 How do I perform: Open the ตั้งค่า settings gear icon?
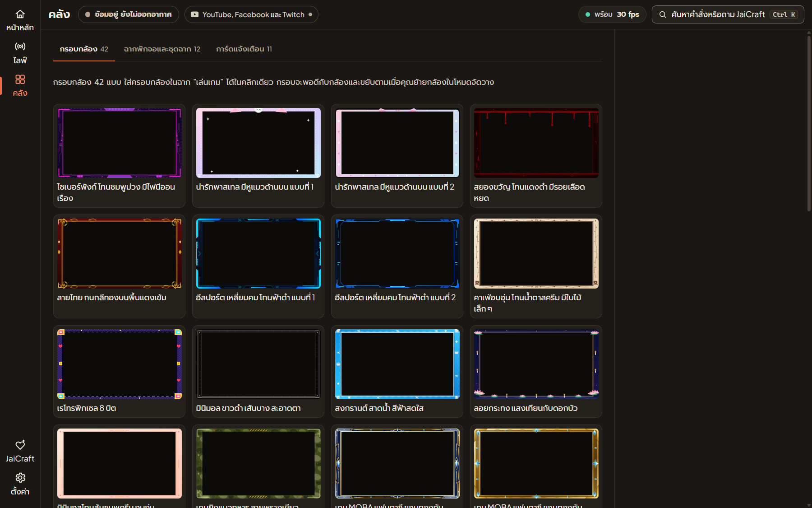click(x=20, y=478)
